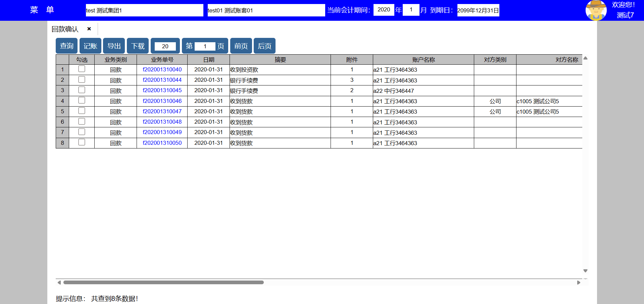This screenshot has height=304, width=644.
Task: Click the test01 测试账套01 account set field
Action: (266, 10)
